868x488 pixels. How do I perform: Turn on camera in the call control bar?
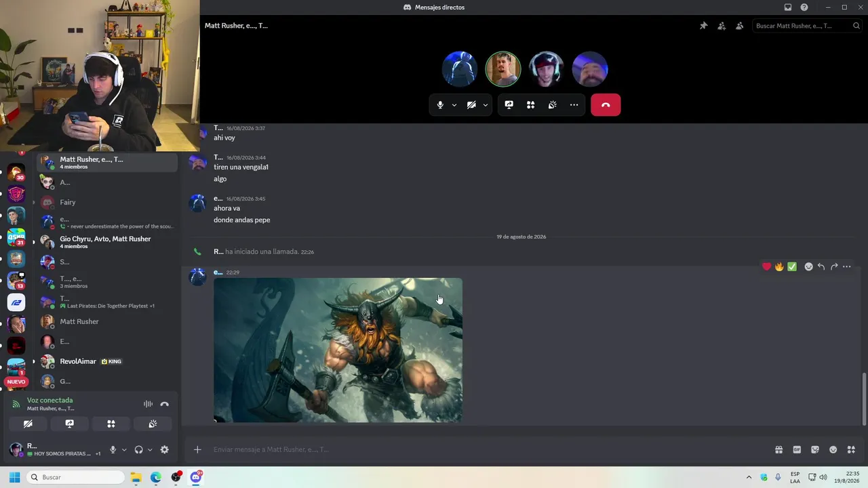click(471, 105)
